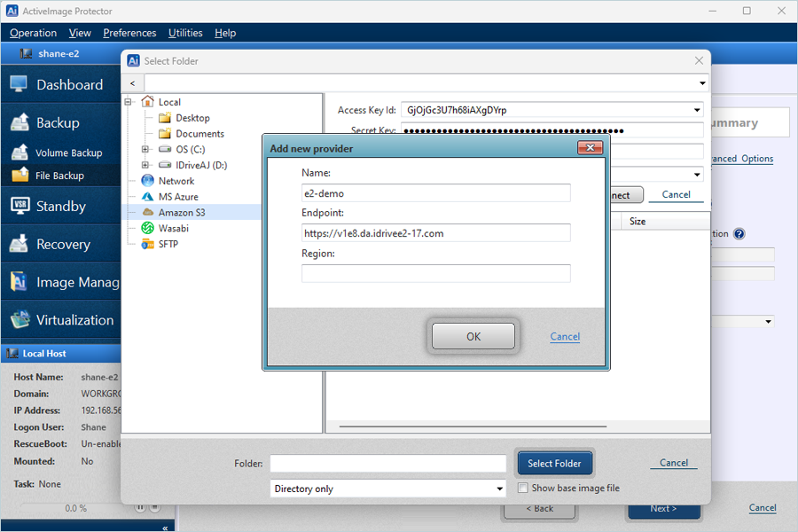Select the SFTP icon
Viewport: 798px width, 532px height.
pyautogui.click(x=147, y=244)
